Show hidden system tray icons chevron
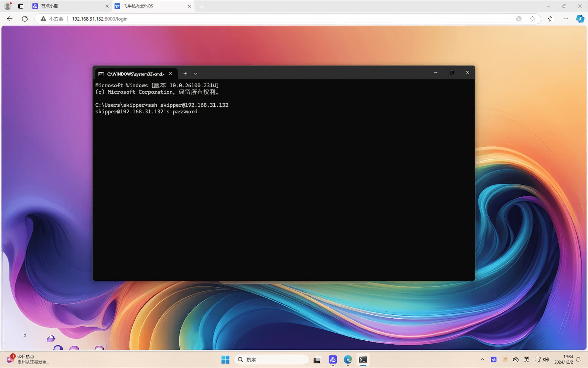Screen dimensions: 588x368 [x=483, y=359]
